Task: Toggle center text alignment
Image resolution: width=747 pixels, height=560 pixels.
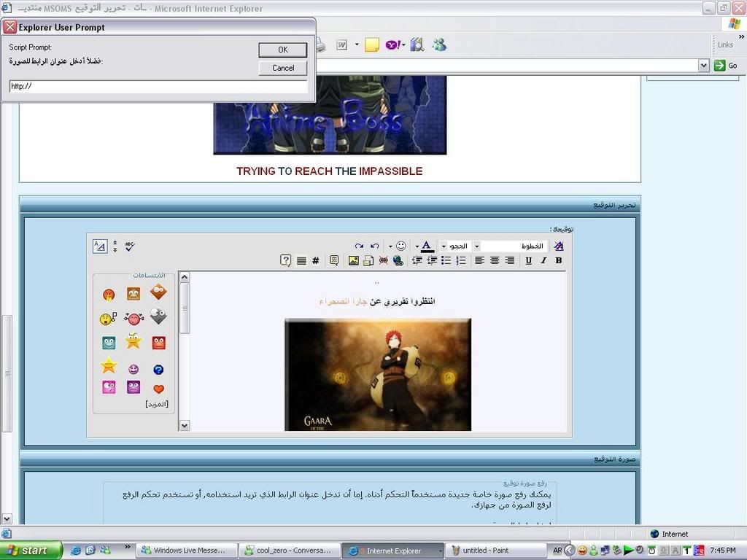Action: tap(495, 260)
